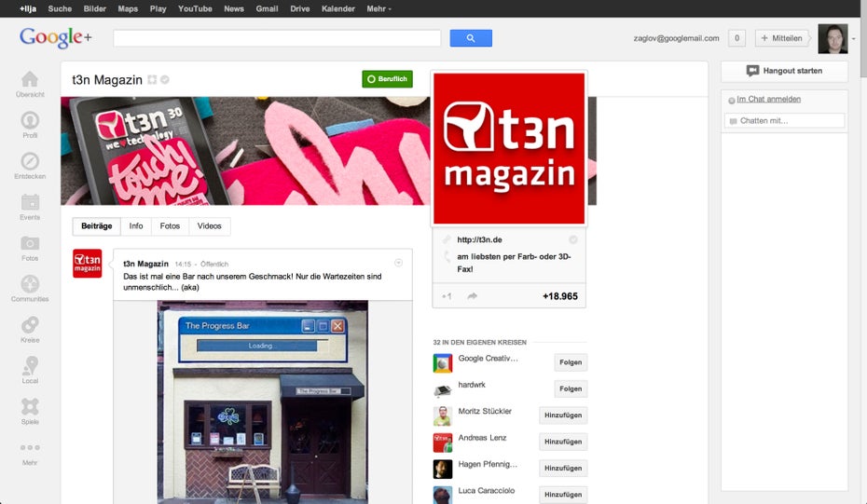Click the t3n magazin avatar beside the post
The image size is (867, 504).
(x=88, y=263)
